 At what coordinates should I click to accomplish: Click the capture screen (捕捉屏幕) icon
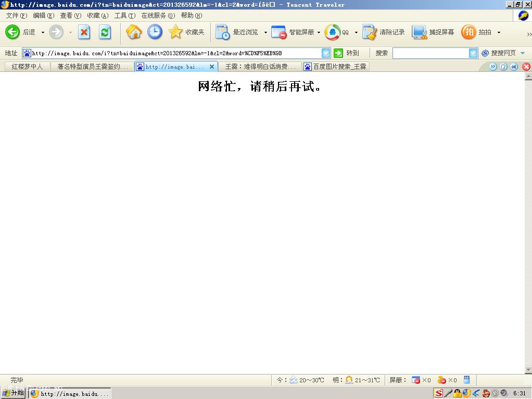click(x=420, y=32)
